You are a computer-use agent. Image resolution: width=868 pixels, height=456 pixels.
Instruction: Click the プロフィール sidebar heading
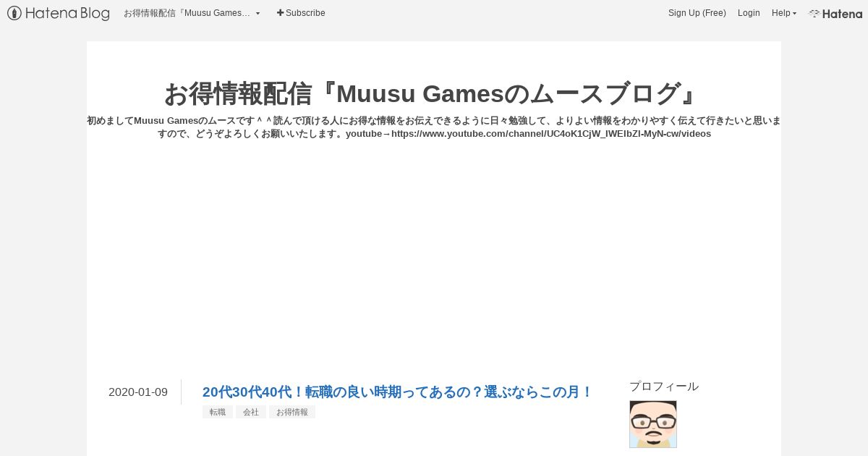(x=664, y=387)
